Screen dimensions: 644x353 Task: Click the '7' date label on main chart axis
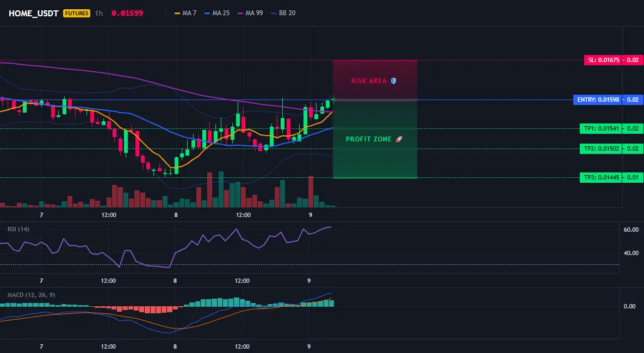(x=41, y=215)
